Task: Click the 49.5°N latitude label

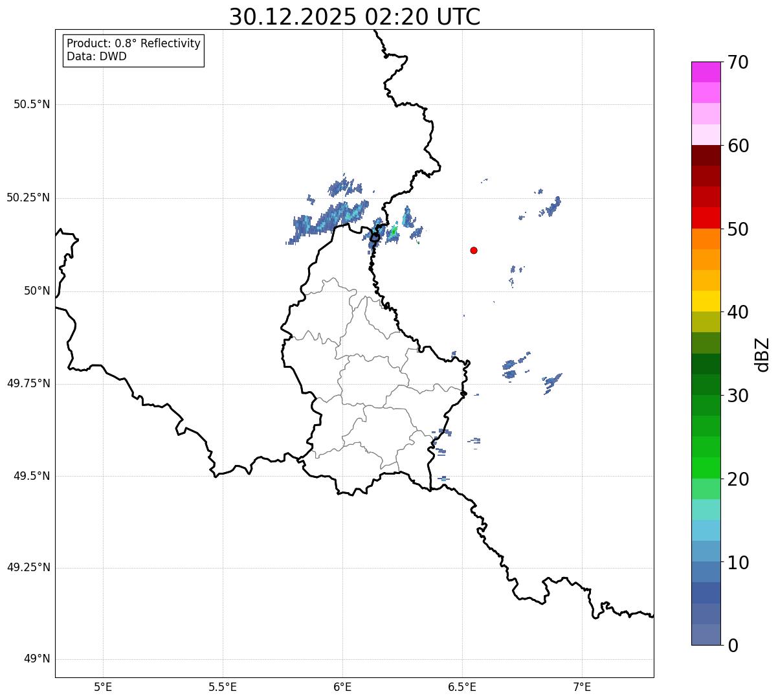Action: tap(32, 476)
